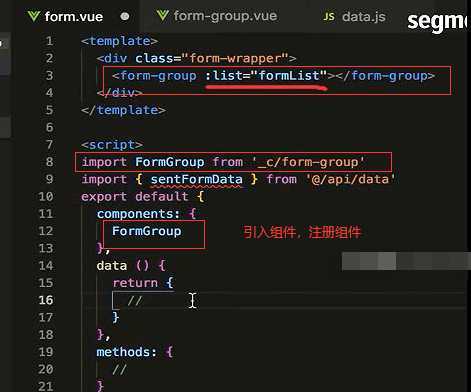This screenshot has height=392, width=471.
Task: Click the blurred minimap region at right
Action: [x=406, y=261]
